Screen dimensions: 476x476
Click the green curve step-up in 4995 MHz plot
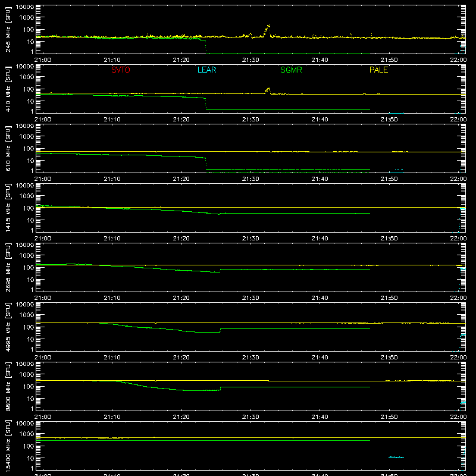(x=220, y=330)
